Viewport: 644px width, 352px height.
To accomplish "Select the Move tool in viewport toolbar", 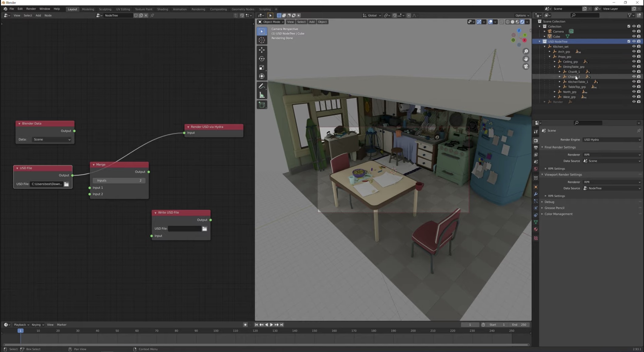I will coord(262,50).
